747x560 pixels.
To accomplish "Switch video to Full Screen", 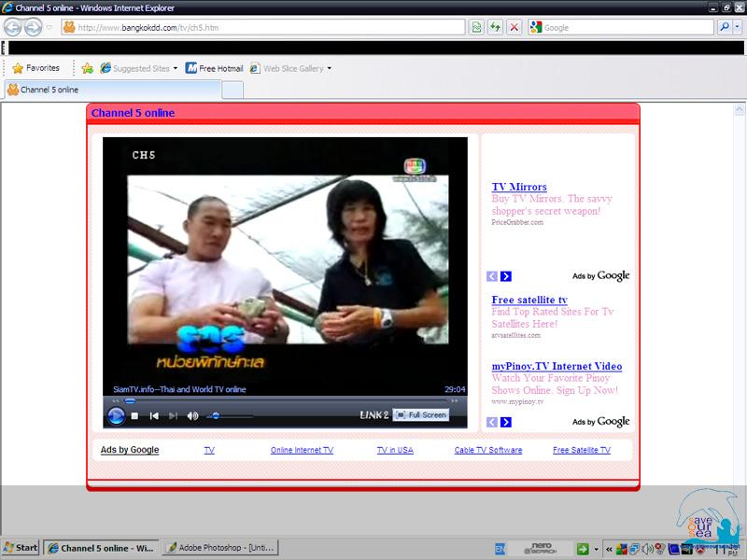I will coord(421,414).
